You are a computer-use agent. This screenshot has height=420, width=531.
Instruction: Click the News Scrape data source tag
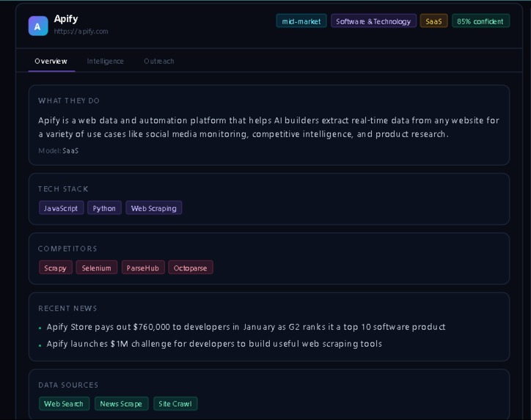(x=121, y=403)
